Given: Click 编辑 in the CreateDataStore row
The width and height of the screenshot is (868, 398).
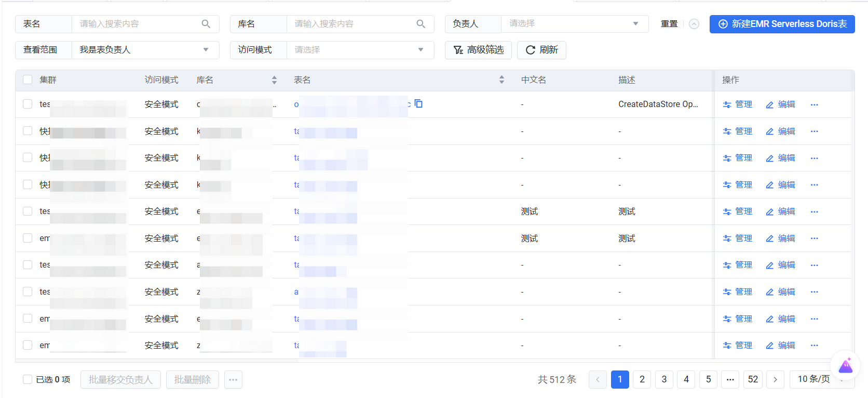Looking at the screenshot, I should click(x=780, y=104).
